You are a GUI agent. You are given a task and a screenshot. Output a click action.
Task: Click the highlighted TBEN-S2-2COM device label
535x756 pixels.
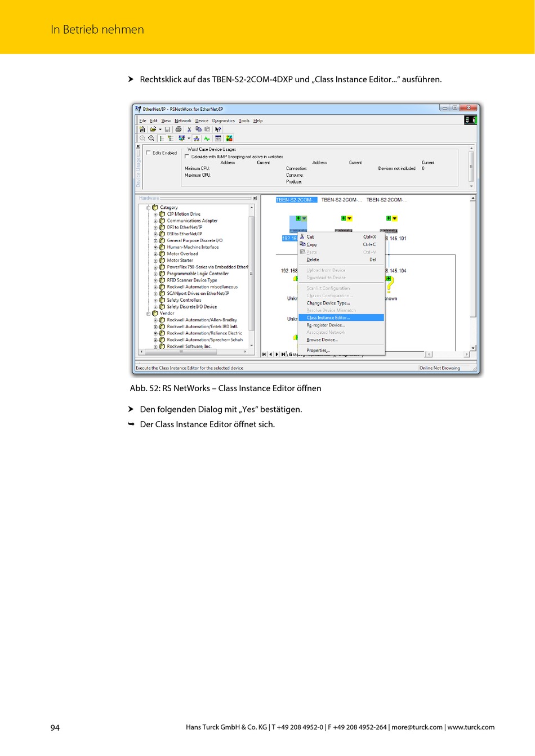point(296,200)
